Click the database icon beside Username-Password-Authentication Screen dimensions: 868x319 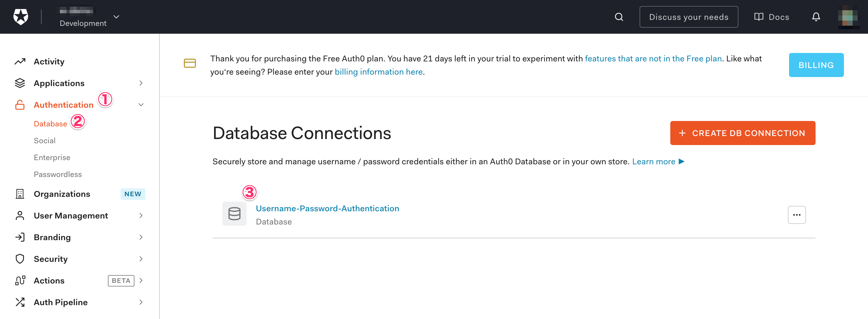point(234,214)
